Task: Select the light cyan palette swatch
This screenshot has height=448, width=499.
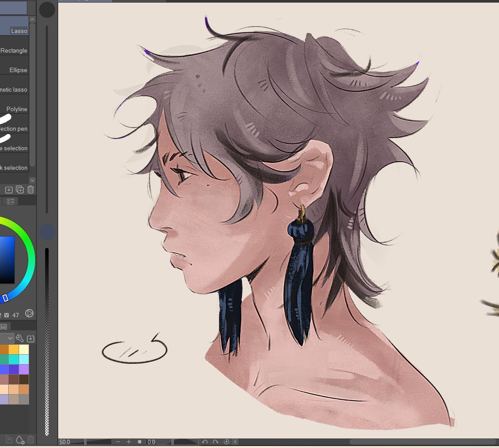Action: 24,359
